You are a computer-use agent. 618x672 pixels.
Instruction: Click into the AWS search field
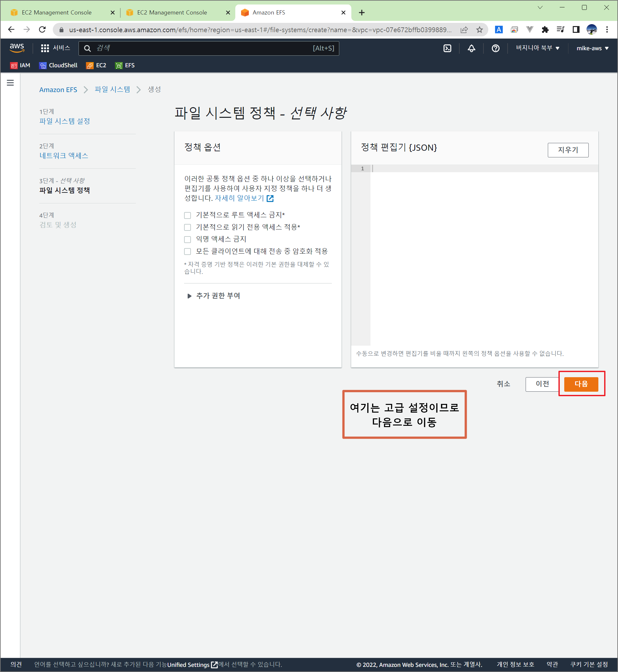coord(201,48)
